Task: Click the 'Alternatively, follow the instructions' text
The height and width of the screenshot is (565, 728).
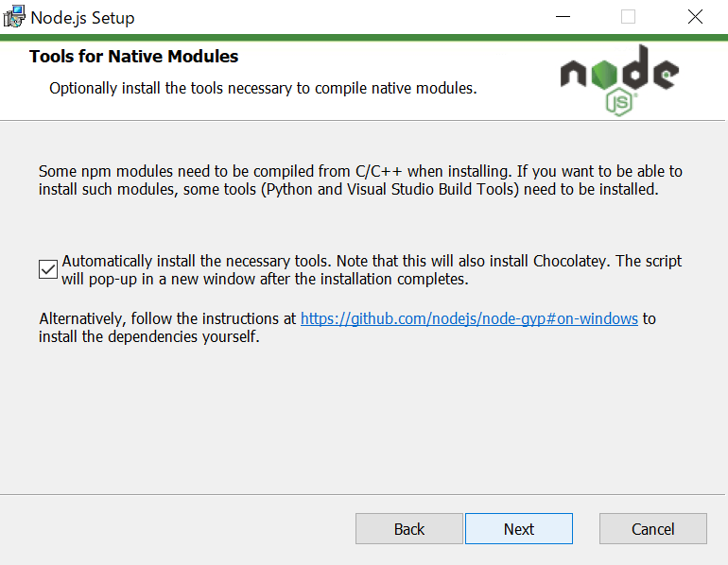Action: pyautogui.click(x=167, y=318)
